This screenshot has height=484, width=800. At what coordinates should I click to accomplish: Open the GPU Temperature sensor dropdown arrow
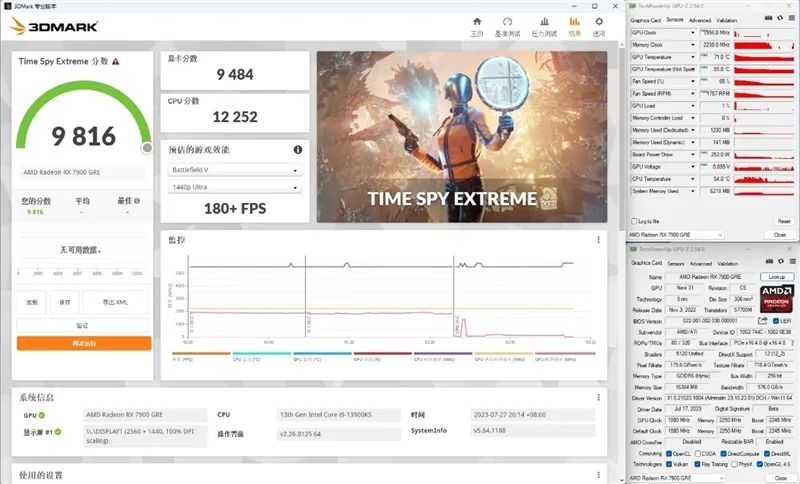point(693,57)
